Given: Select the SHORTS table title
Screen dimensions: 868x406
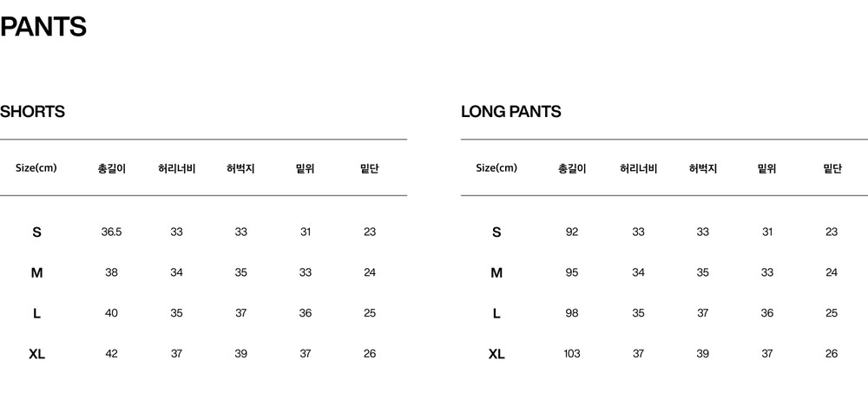Looking at the screenshot, I should [x=32, y=112].
